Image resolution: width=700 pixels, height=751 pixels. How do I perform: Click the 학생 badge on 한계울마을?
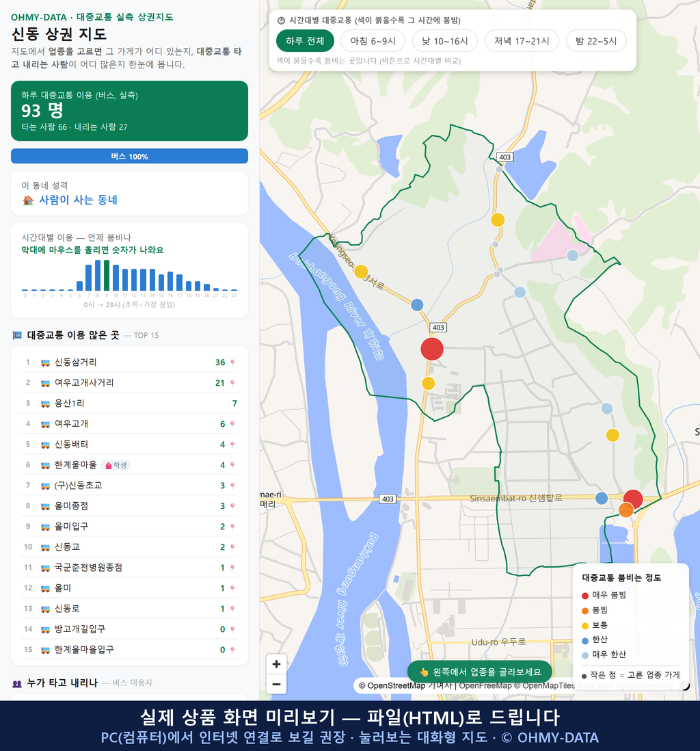coord(116,466)
